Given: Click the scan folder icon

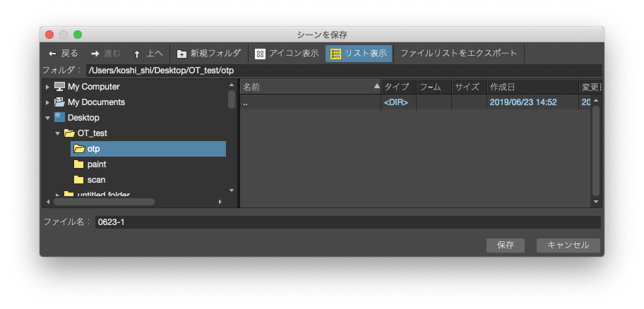Looking at the screenshot, I should [x=79, y=180].
